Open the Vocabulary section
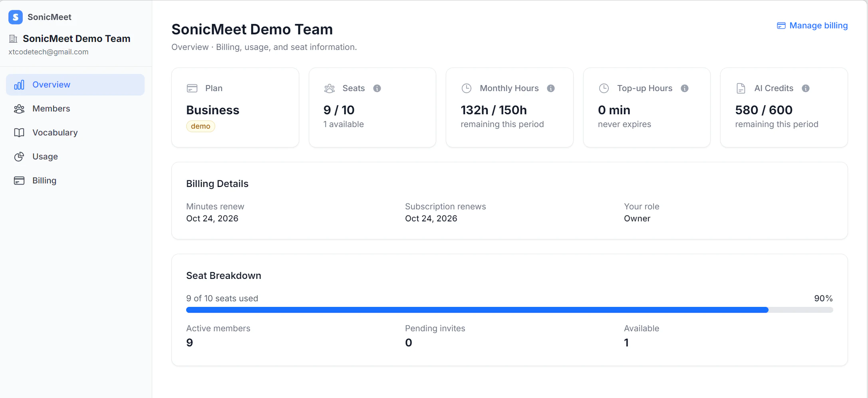This screenshot has height=398, width=868. tap(75, 133)
